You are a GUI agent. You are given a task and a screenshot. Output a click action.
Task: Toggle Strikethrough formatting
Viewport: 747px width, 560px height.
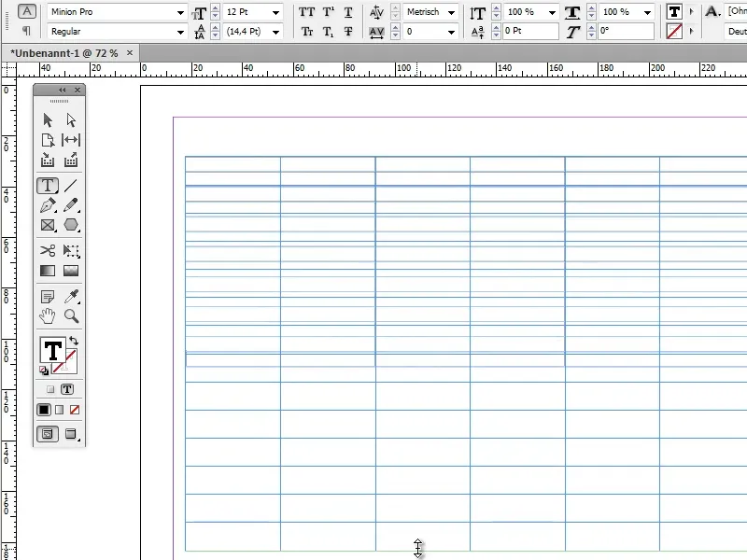pyautogui.click(x=348, y=32)
